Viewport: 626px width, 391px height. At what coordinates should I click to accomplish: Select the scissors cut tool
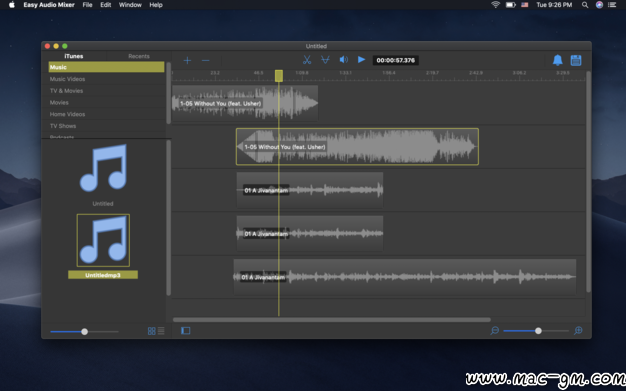tap(307, 60)
